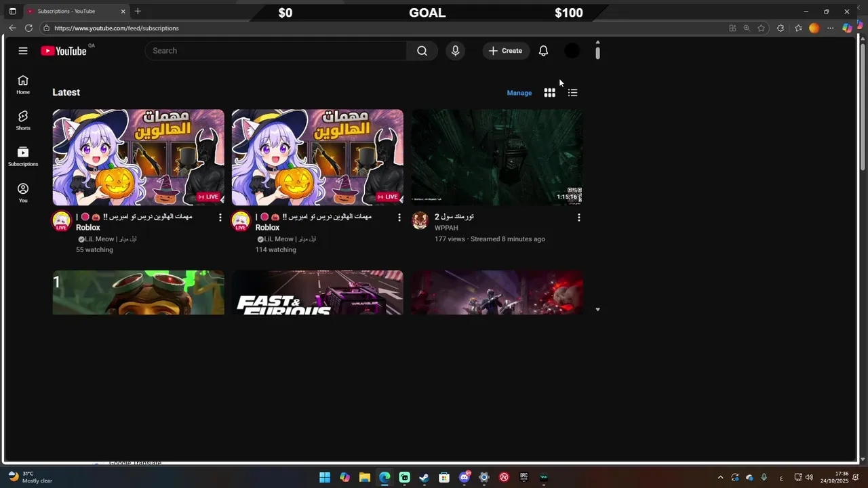Open options for 114 watching stream
This screenshot has height=488, width=868.
(399, 218)
